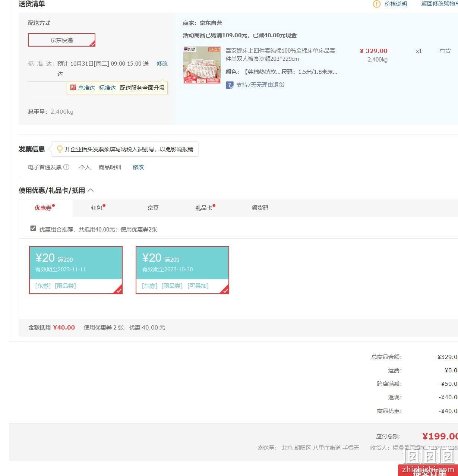Click the 应付总额 ¥199.00 amount

tap(440, 436)
